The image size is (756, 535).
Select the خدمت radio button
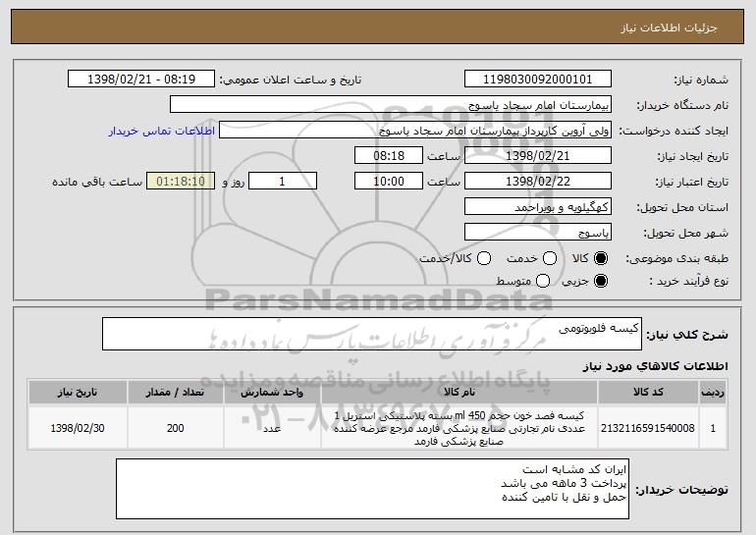click(x=550, y=259)
